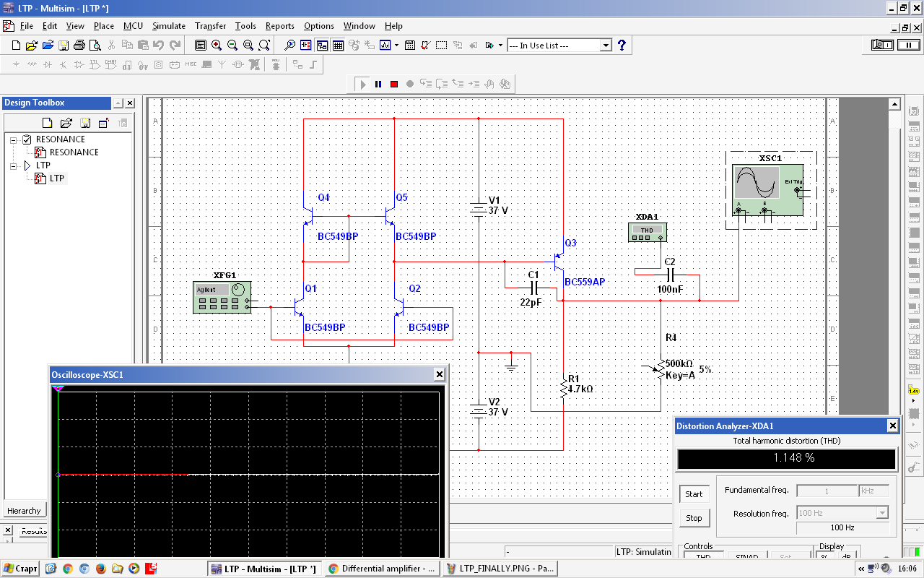Image resolution: width=924 pixels, height=578 pixels.
Task: Toggle full screen view icon
Action: pyautogui.click(x=201, y=45)
